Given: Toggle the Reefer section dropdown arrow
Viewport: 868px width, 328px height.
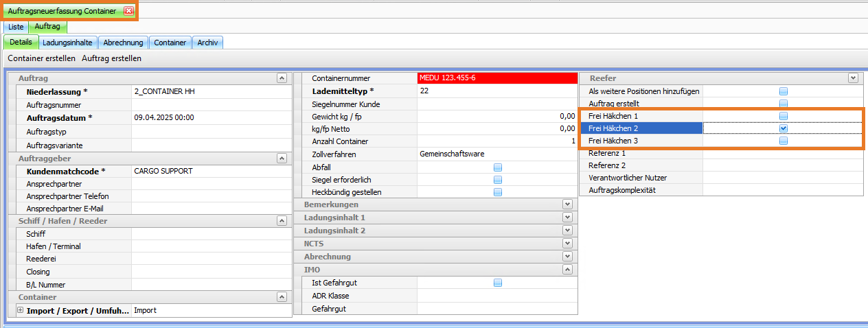Looking at the screenshot, I should 853,78.
